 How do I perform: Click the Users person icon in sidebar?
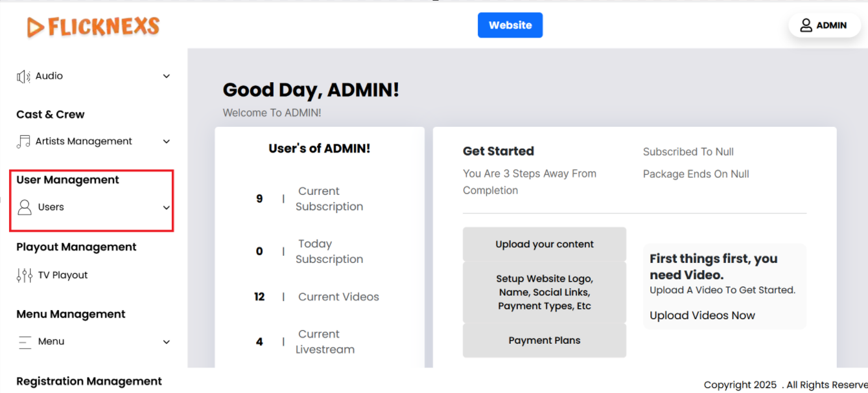click(25, 207)
